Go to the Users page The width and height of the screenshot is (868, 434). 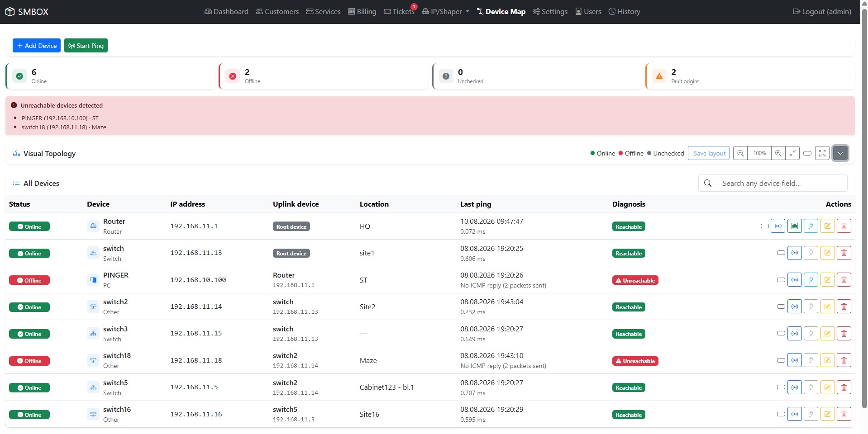click(588, 12)
